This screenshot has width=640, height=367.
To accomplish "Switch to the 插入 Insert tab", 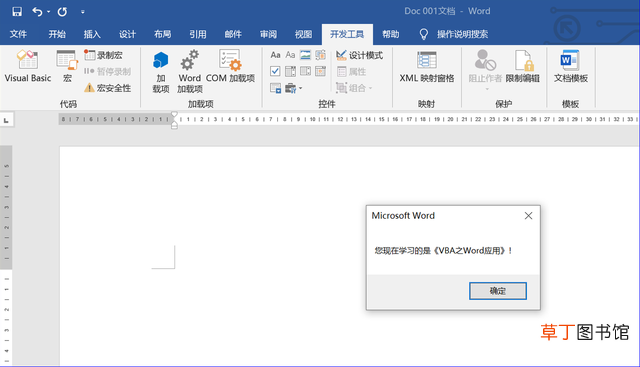I will click(92, 34).
